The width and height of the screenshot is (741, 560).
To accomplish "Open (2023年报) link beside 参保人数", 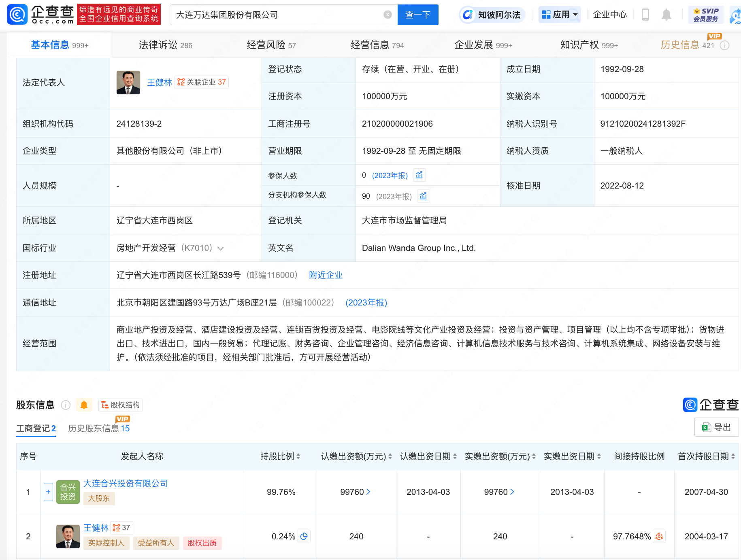I will point(390,175).
